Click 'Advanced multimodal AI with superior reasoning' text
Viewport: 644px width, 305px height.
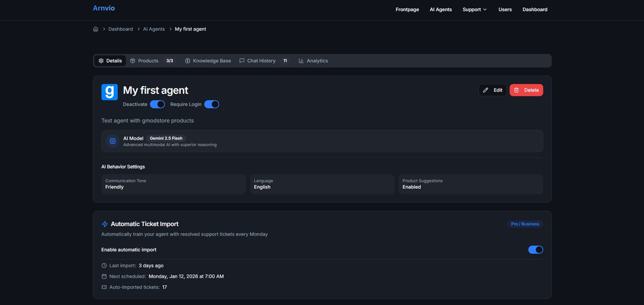point(170,145)
